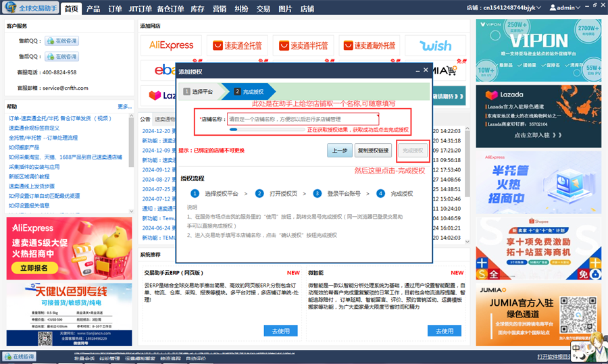Open the JIT订单 menu
Viewport: 608px width, 364px height.
pos(140,9)
